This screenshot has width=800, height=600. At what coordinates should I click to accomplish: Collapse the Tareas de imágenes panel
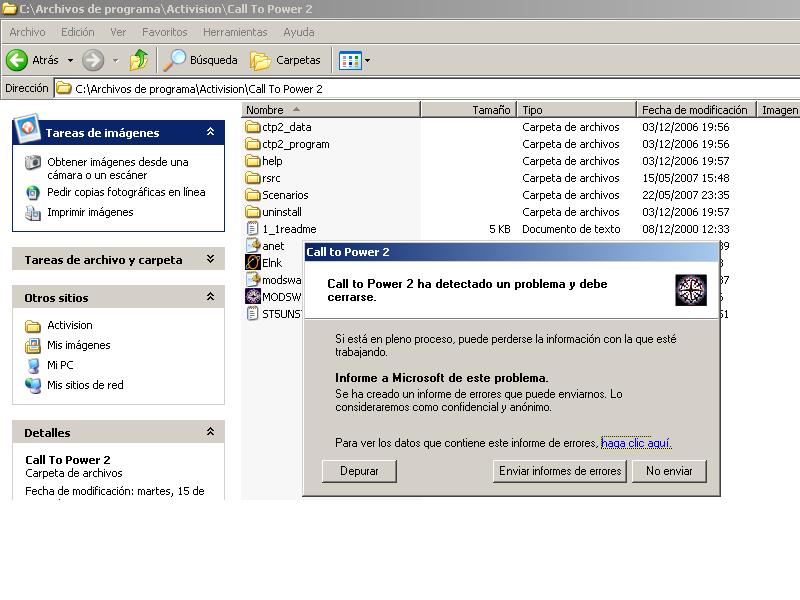[x=210, y=132]
